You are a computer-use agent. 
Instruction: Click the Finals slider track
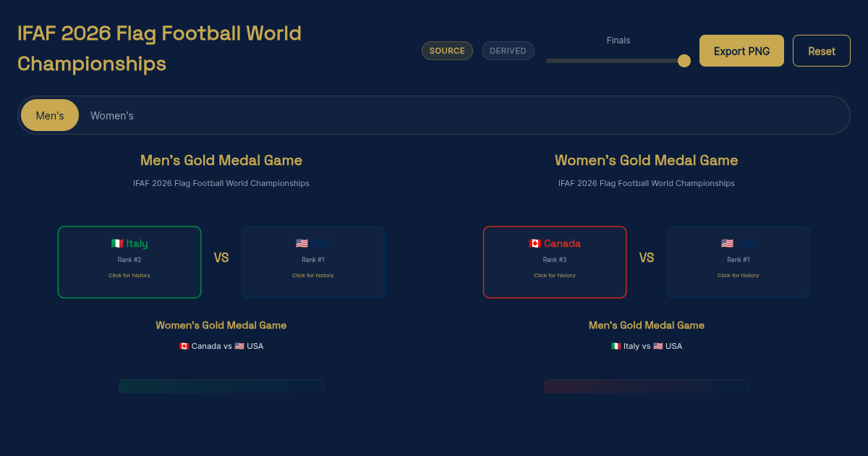click(x=618, y=61)
